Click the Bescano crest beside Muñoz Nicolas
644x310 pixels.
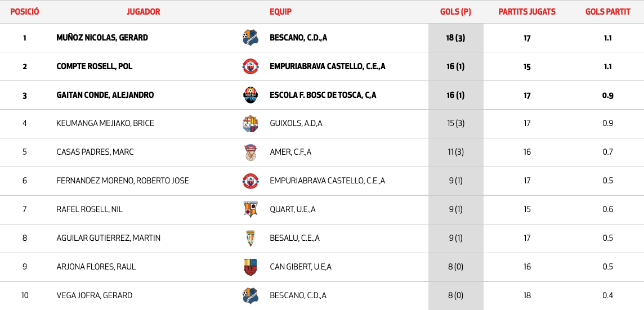tap(250, 38)
